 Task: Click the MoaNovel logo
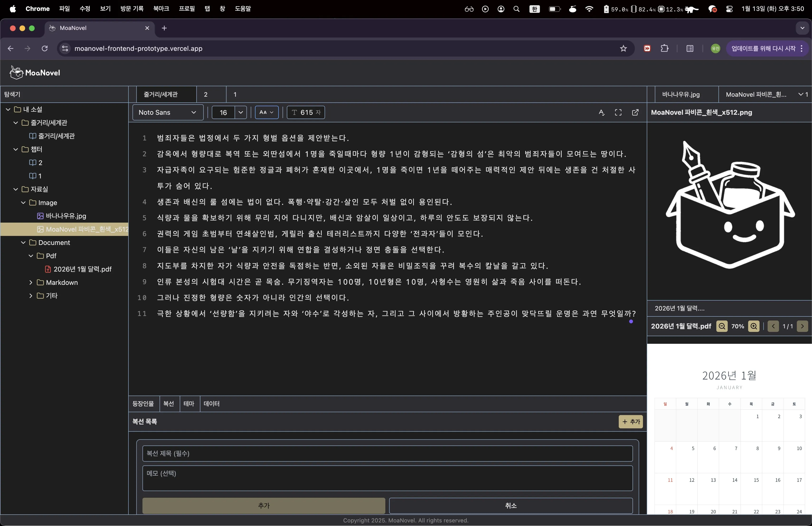pyautogui.click(x=35, y=72)
